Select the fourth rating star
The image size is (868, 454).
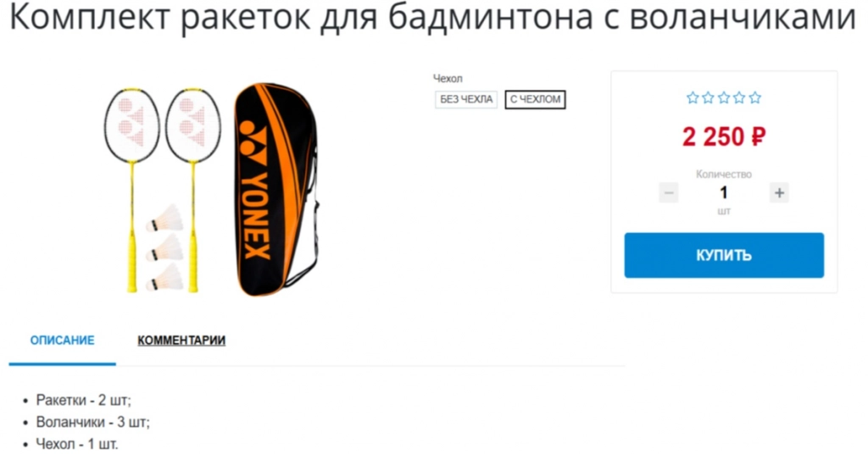click(x=739, y=98)
